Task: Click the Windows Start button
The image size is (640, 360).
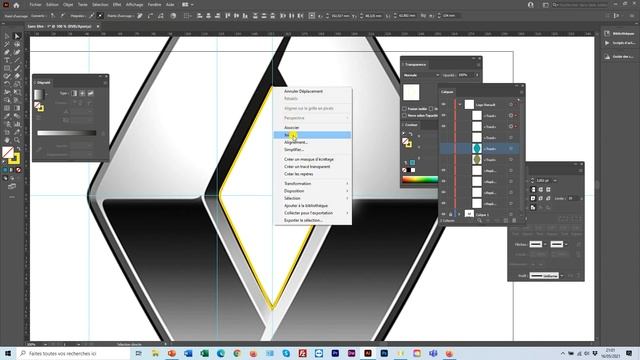Action: point(8,353)
